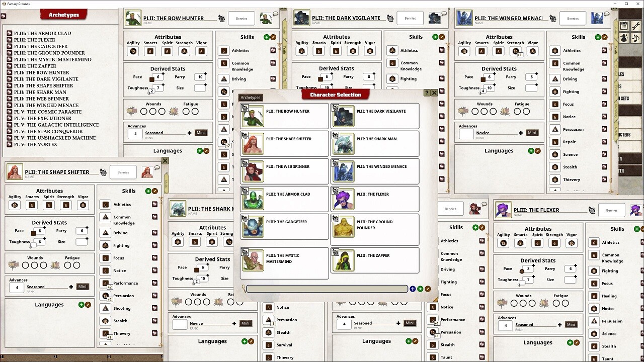Viewport: 644px width, 362px height.
Task: Open sound options via the music note icon
Action: [635, 39]
